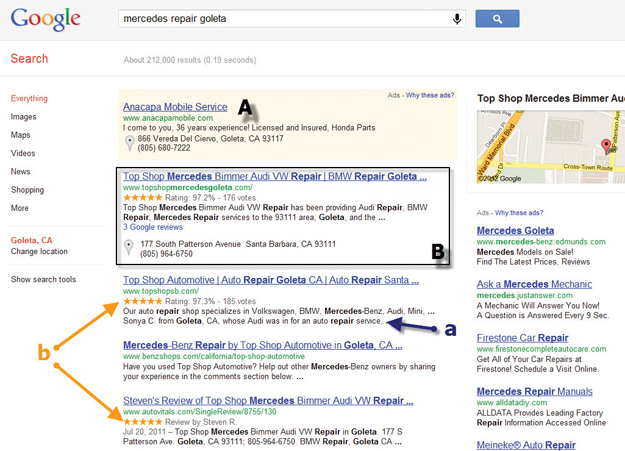The image size is (625, 451).
Task: Expand the More search categories
Action: (x=20, y=208)
